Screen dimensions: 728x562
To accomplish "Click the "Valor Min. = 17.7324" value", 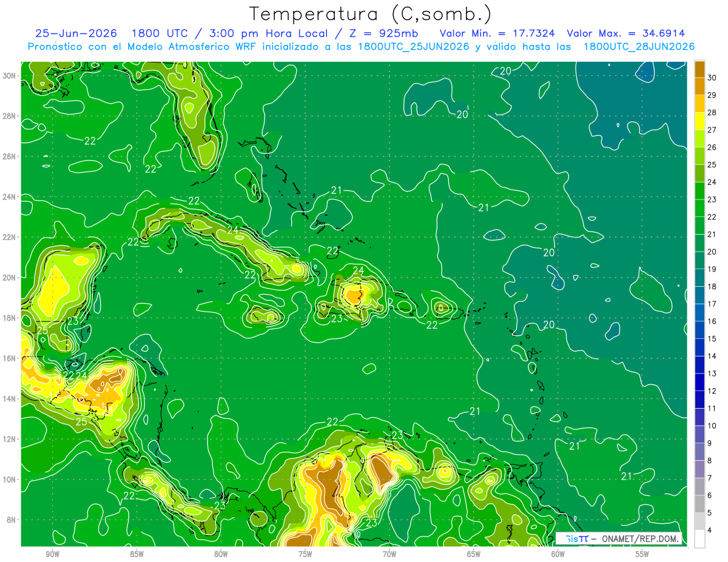I will click(497, 33).
